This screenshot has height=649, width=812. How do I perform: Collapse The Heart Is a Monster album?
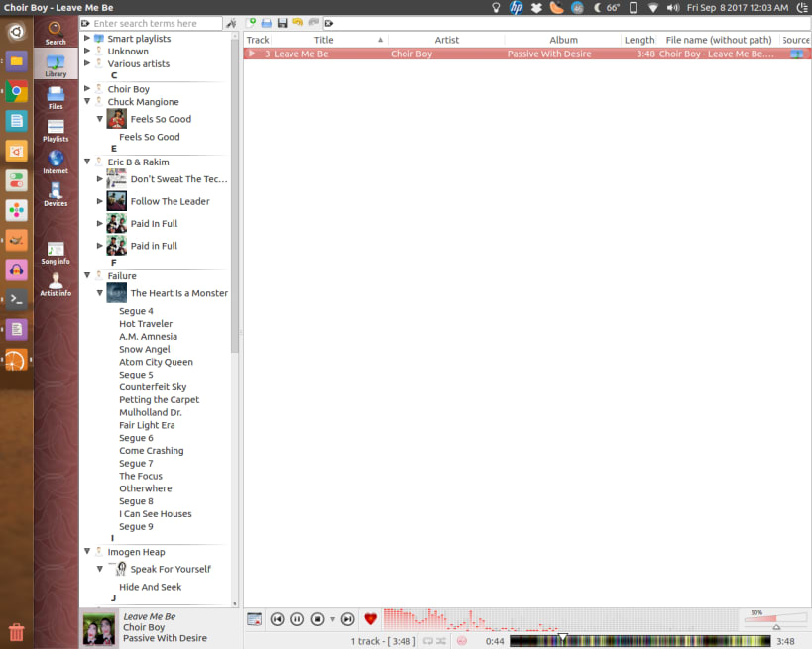(x=100, y=293)
